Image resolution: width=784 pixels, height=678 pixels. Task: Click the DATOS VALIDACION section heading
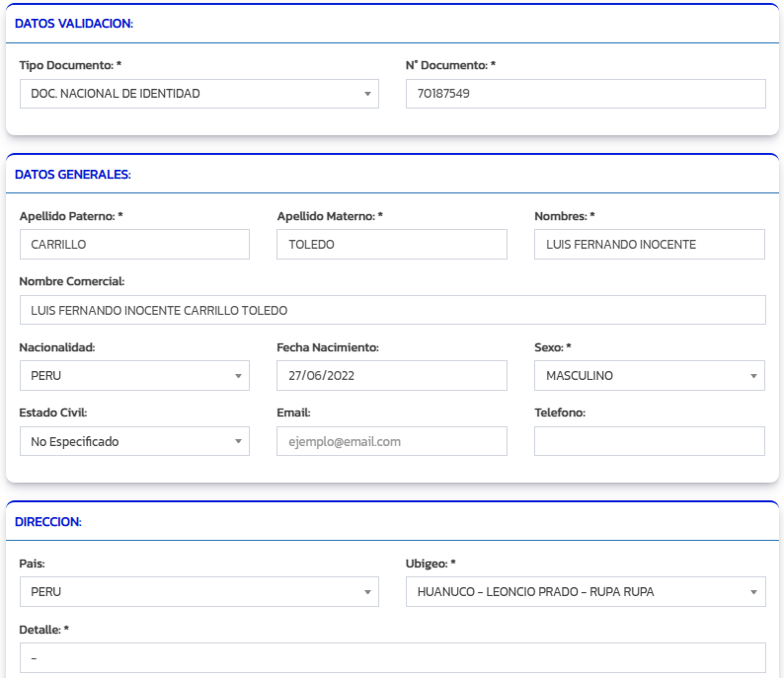coord(74,24)
